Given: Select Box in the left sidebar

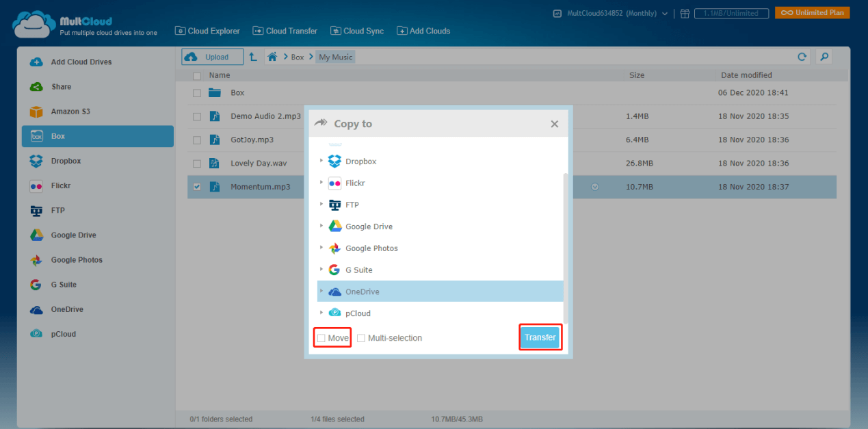Looking at the screenshot, I should [x=98, y=136].
